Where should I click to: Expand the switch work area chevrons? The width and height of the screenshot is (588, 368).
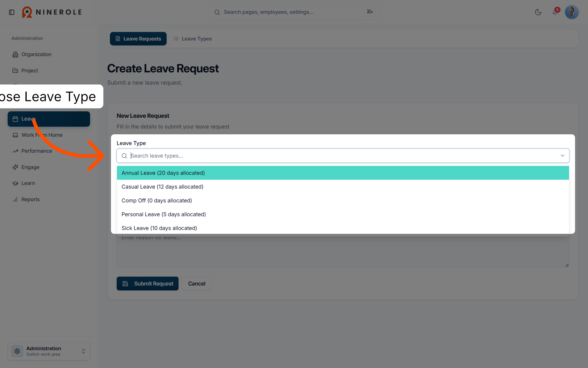pyautogui.click(x=84, y=351)
